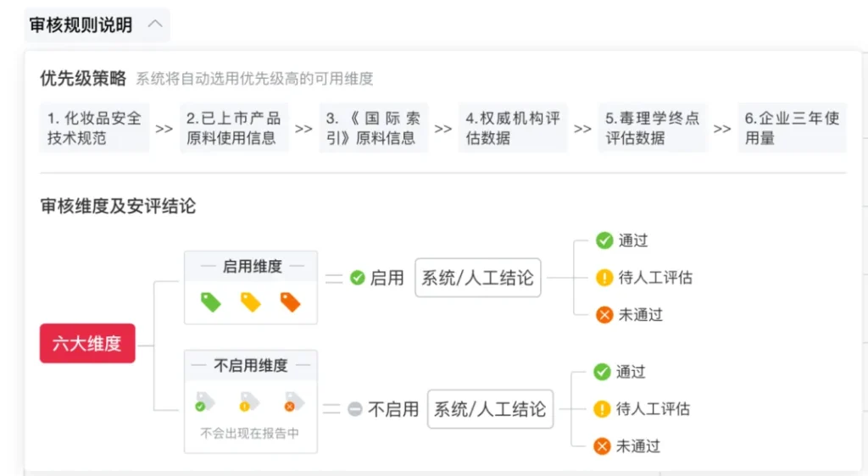The image size is (868, 476).
Task: Click the grey minus icon beside 不启用
Action: (355, 409)
